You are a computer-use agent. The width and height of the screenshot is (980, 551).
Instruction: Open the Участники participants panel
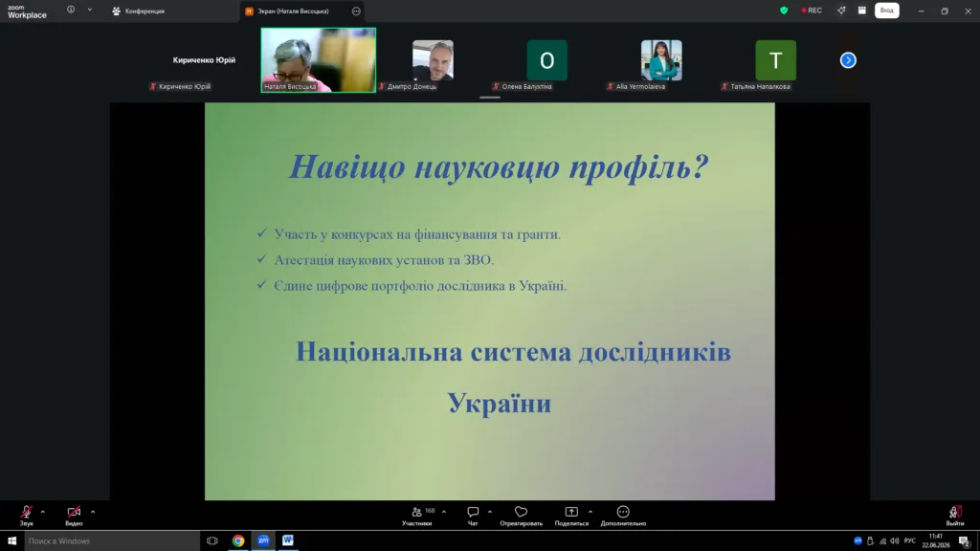click(417, 516)
